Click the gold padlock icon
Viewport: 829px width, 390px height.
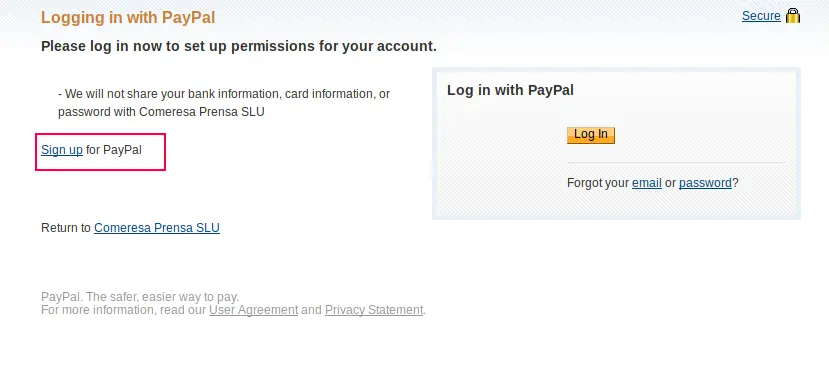coord(793,16)
